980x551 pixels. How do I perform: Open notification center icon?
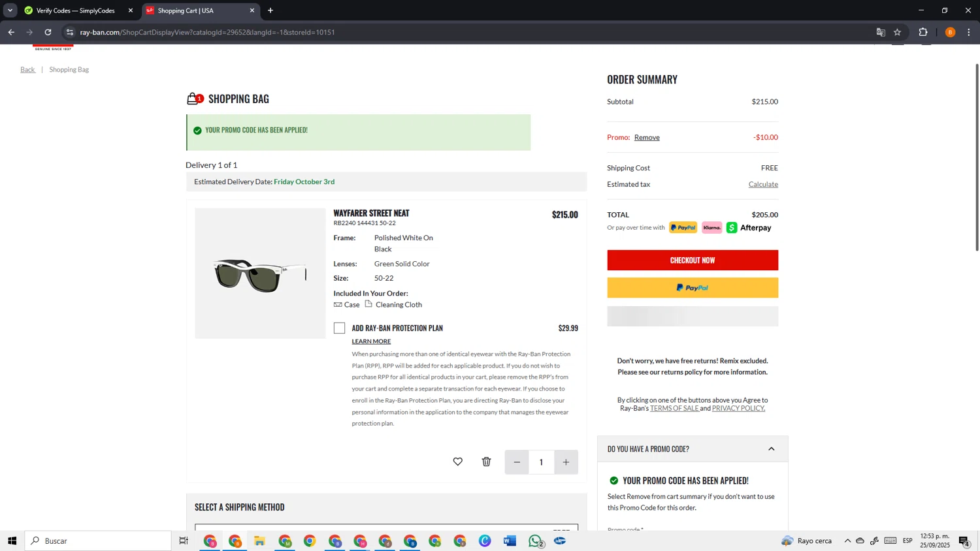[964, 541]
